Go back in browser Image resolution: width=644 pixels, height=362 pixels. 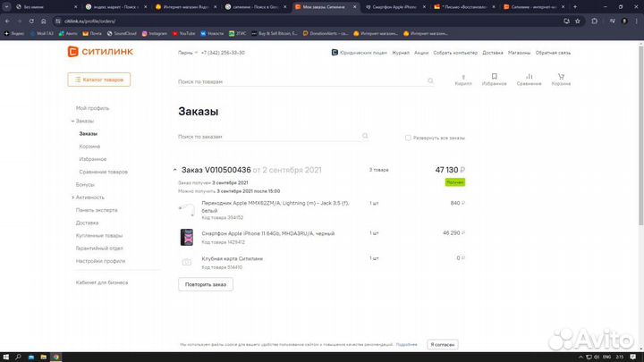[7, 21]
